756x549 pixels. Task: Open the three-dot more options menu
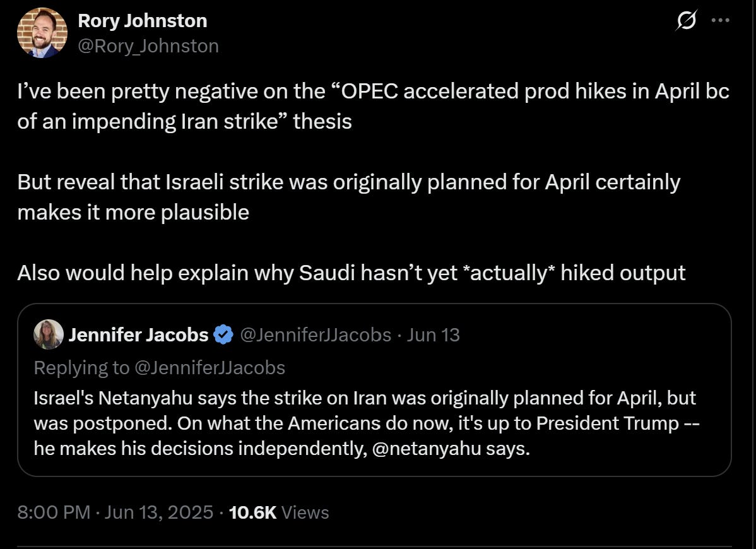pos(720,20)
